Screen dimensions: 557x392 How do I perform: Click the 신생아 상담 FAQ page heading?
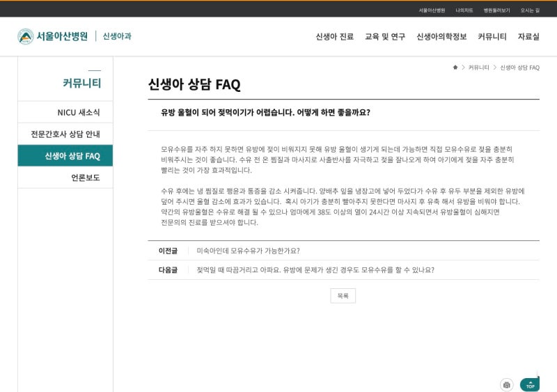[x=194, y=84]
